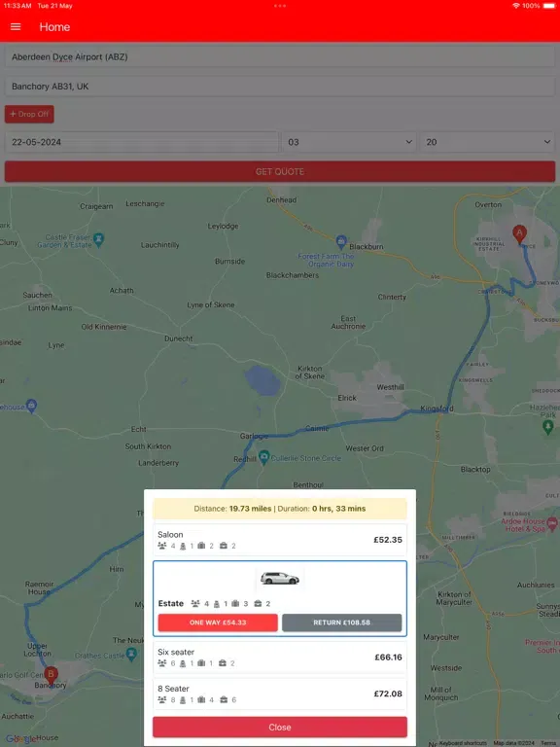Image resolution: width=560 pixels, height=747 pixels.
Task: Click the Google logo on the map
Action: [20, 739]
